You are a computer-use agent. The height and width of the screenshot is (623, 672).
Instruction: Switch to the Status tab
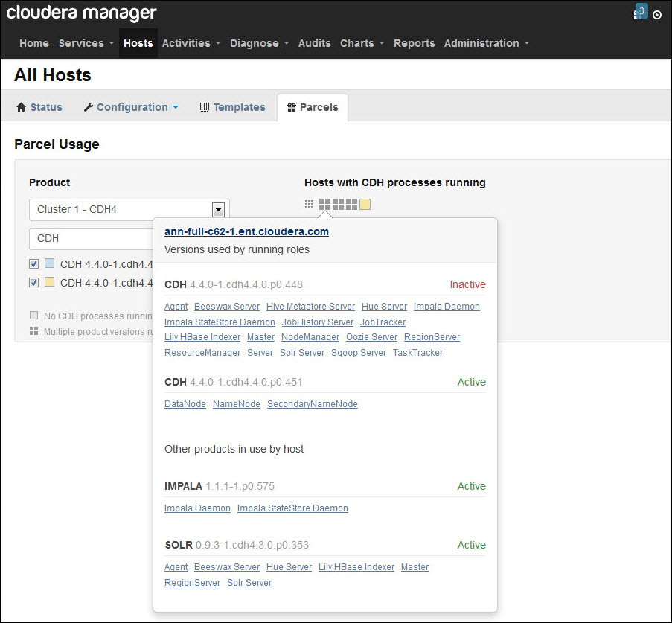tap(39, 107)
